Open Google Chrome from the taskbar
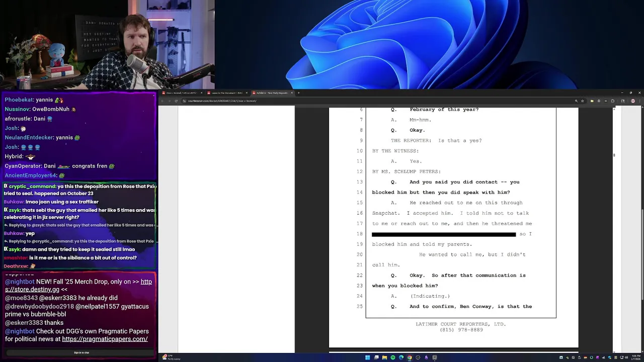The width and height of the screenshot is (644, 362). click(410, 357)
